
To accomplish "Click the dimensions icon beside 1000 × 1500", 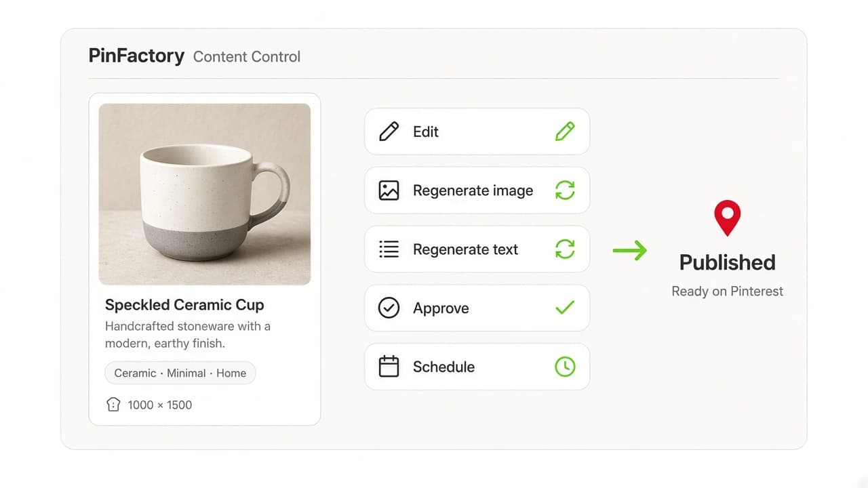I will click(113, 405).
